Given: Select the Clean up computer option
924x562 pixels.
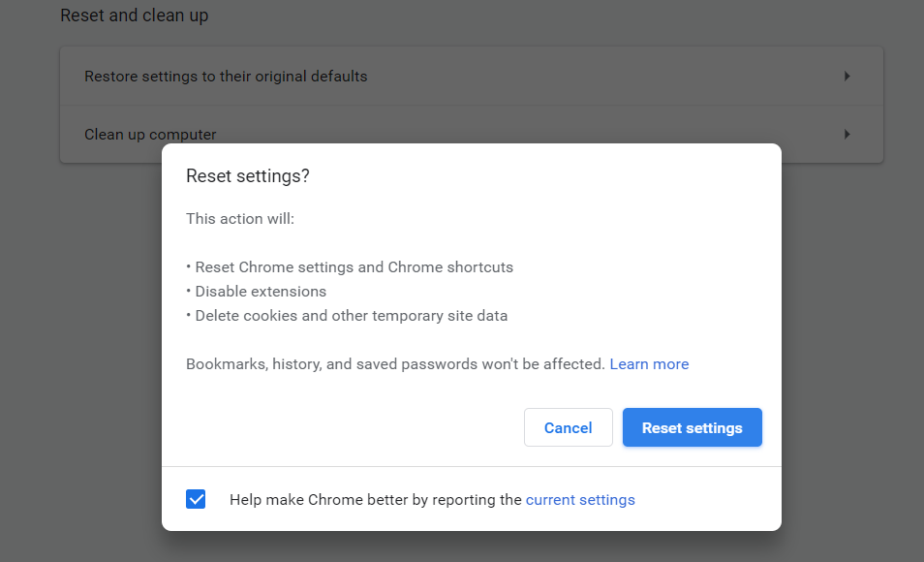Looking at the screenshot, I should point(150,134).
